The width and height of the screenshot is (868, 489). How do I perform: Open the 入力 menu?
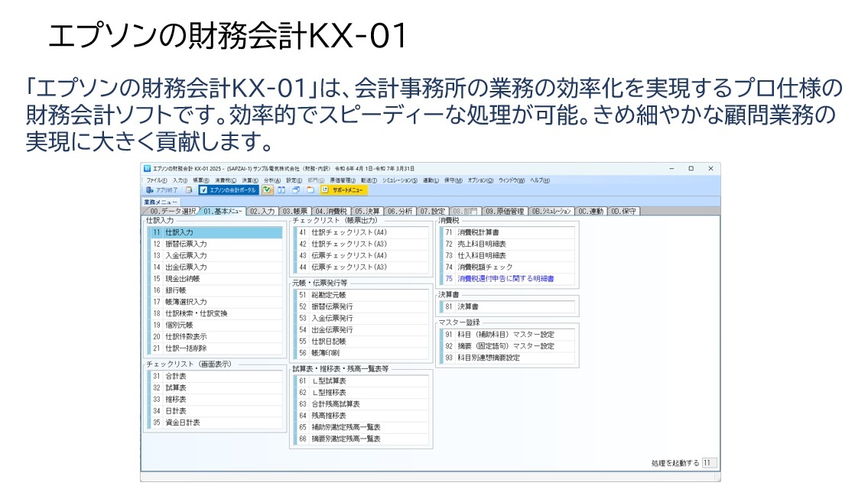point(180,180)
